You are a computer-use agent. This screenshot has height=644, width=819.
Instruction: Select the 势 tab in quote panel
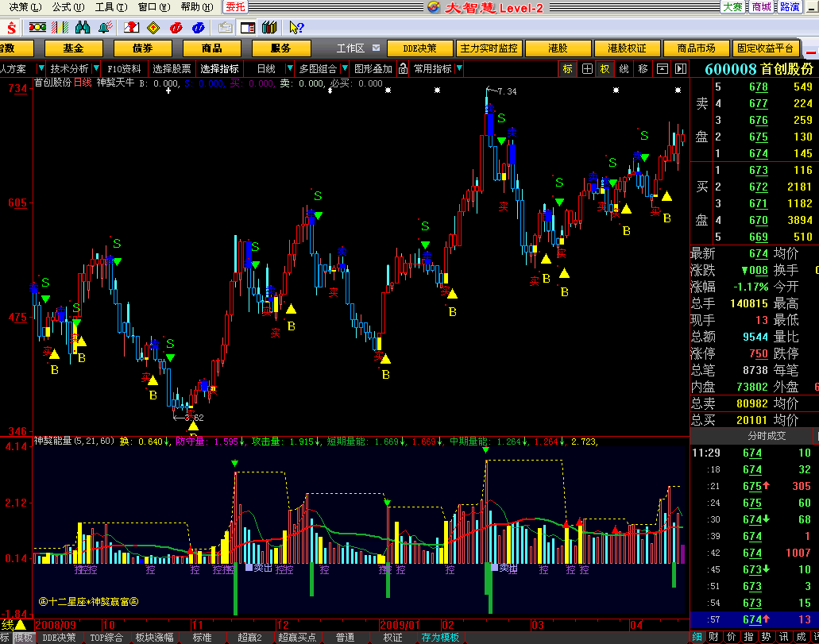click(766, 637)
